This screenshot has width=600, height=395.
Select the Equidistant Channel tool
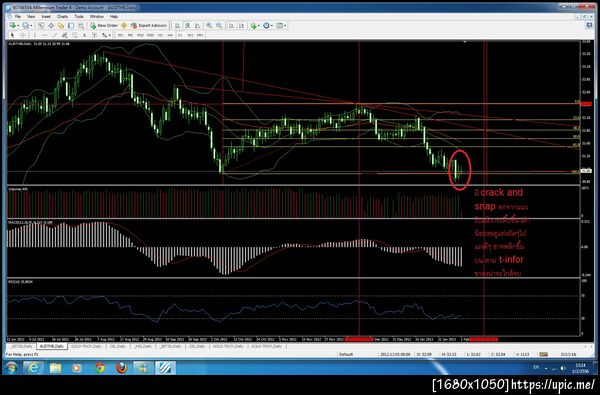point(64,35)
